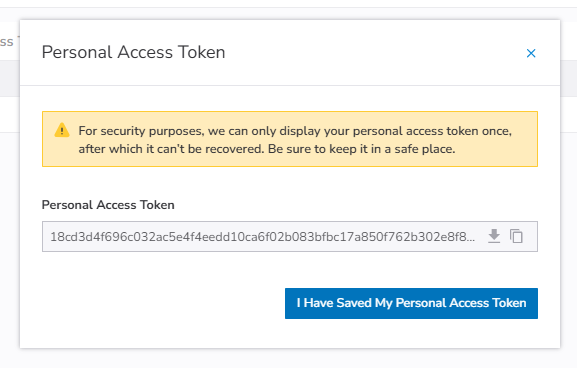
Task: Click the yellow security warning banner
Action: tap(290, 139)
